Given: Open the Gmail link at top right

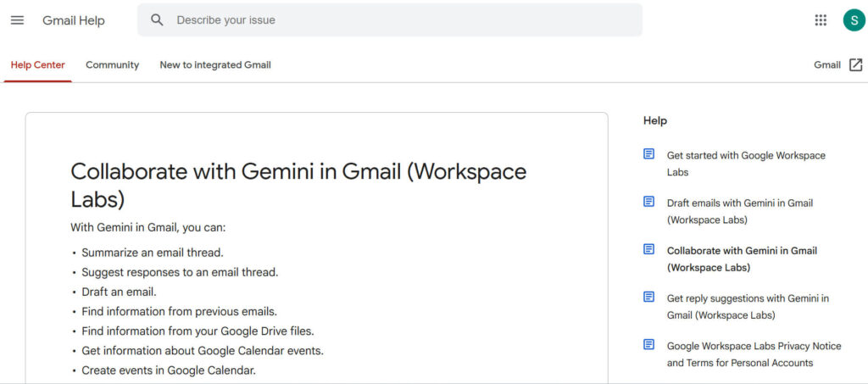Looking at the screenshot, I should coord(827,64).
